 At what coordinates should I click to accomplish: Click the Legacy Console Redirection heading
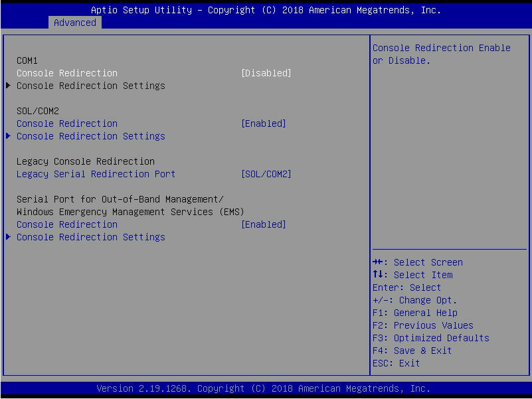[86, 161]
